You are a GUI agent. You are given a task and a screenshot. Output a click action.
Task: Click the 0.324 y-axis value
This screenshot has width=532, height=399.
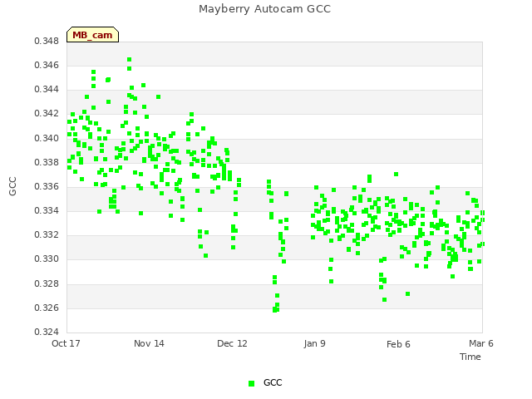coord(47,332)
